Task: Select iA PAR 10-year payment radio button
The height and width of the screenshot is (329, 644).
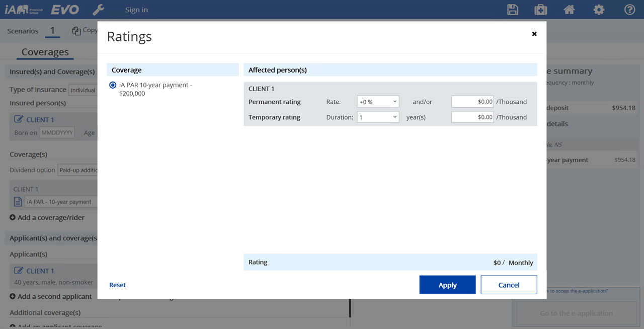Action: (113, 85)
